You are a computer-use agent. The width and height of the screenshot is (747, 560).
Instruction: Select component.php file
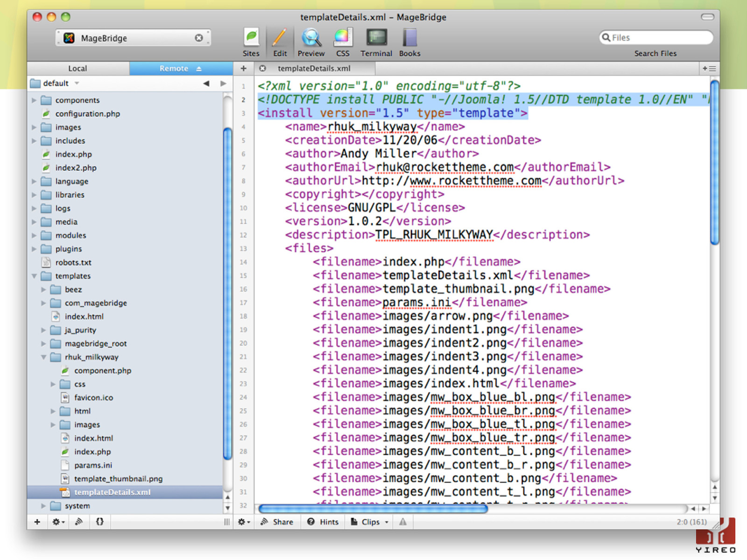point(103,371)
